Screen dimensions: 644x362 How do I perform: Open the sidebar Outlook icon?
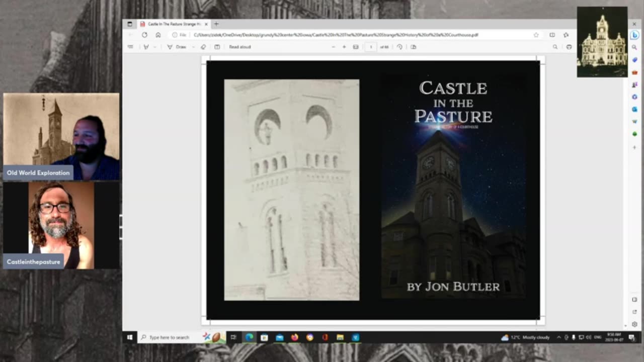pyautogui.click(x=635, y=109)
